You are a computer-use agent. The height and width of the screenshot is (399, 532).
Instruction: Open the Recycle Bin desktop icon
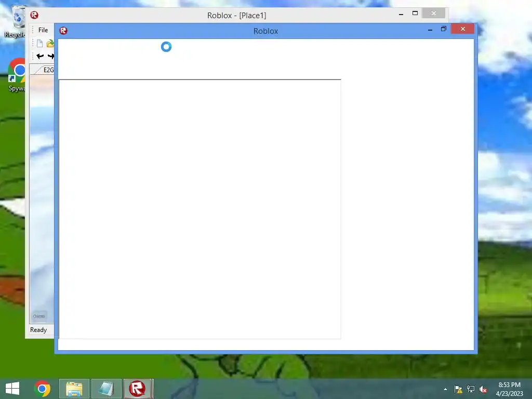[16, 21]
